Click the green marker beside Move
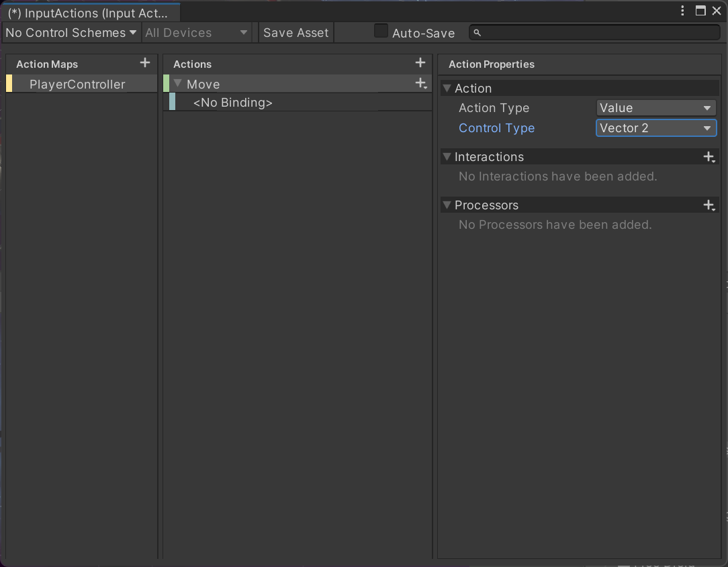Viewport: 728px width, 567px height. point(166,83)
